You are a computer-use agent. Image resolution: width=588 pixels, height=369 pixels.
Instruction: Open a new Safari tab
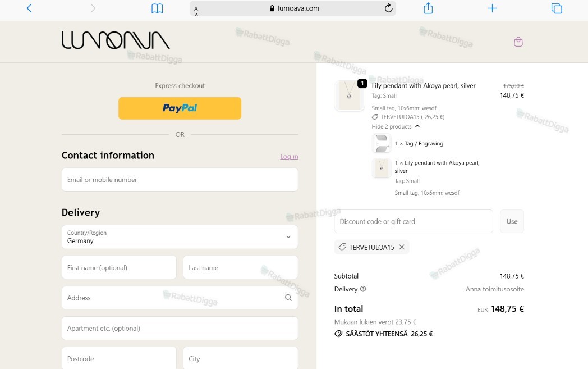493,8
